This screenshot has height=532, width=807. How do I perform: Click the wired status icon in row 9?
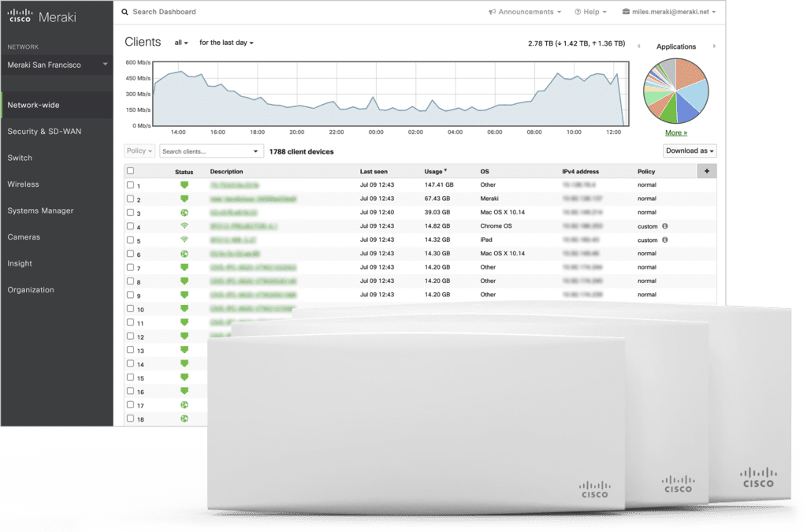click(184, 295)
